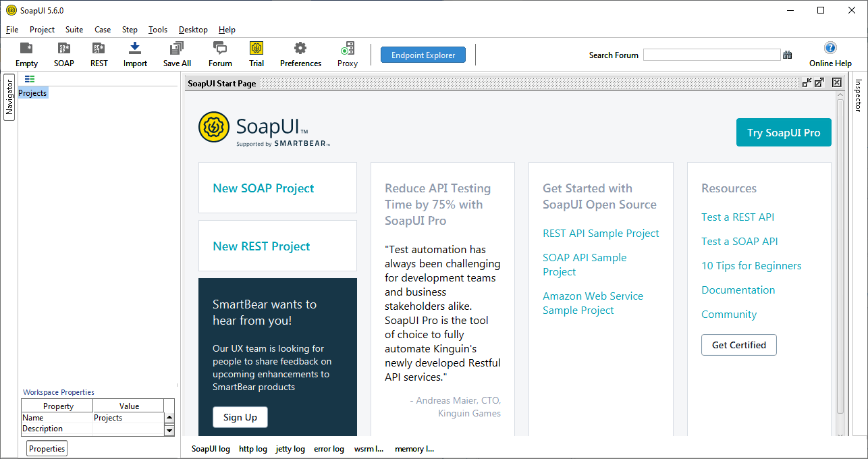868x459 pixels.
Task: Visit the Community resource link
Action: (x=729, y=315)
